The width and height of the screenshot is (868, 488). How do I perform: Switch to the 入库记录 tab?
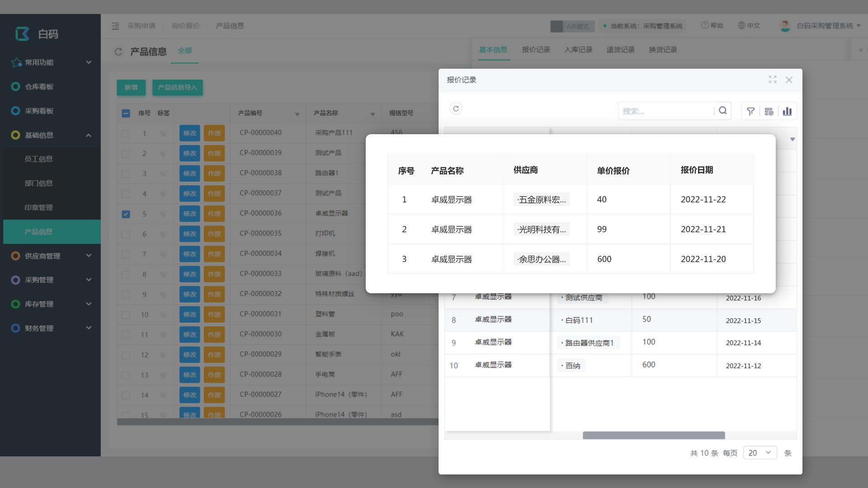click(x=579, y=50)
